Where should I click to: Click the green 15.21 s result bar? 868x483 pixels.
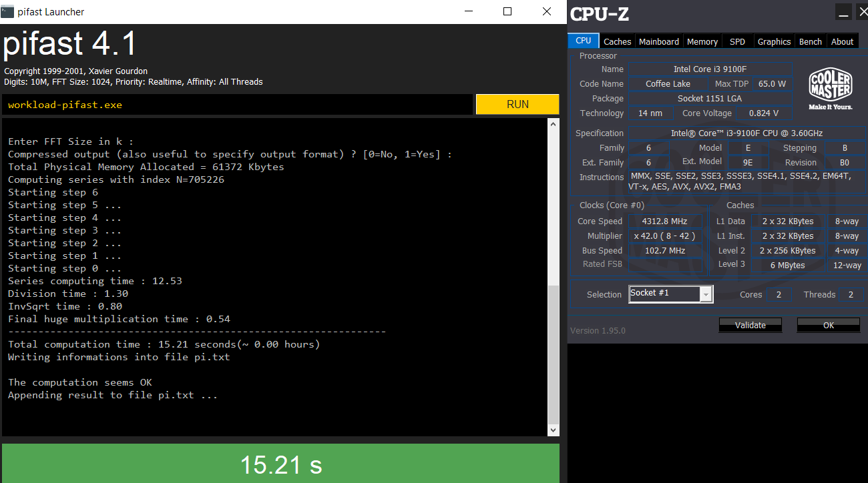pyautogui.click(x=281, y=463)
